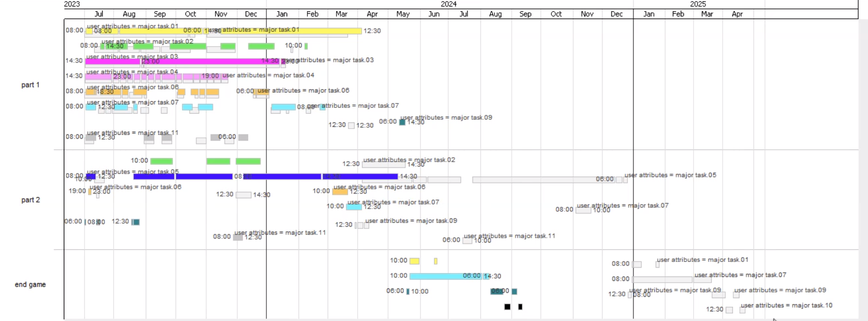Select the "part 2" row label
The width and height of the screenshot is (868, 321).
[30, 200]
